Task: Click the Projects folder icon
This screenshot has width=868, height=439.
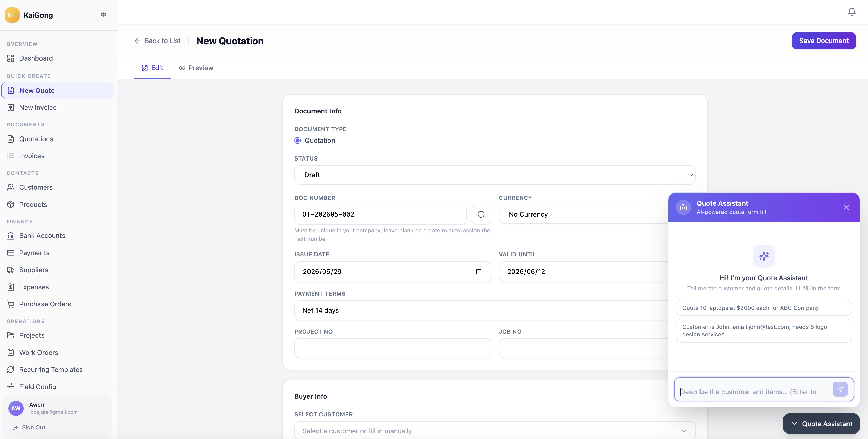Action: (11, 335)
